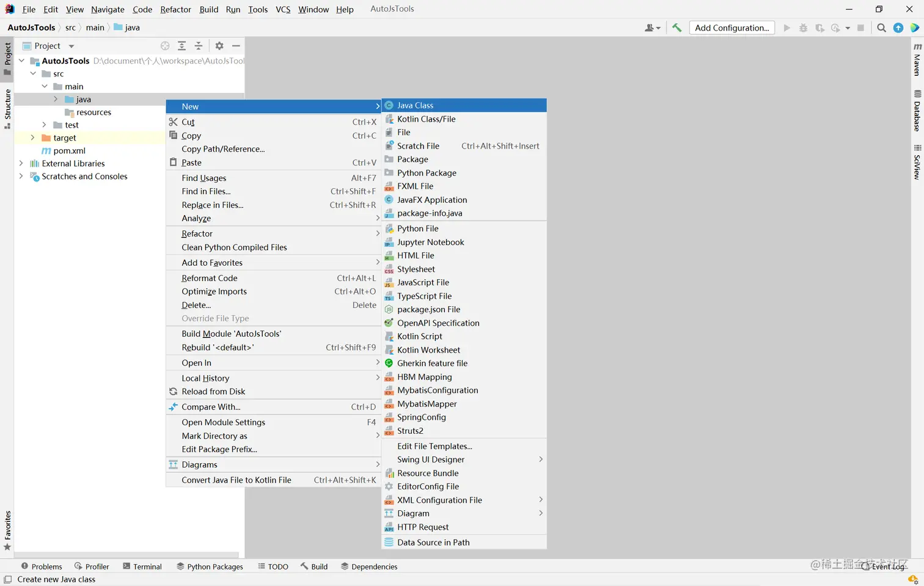This screenshot has width=924, height=586.
Task: Collapse the src folder node
Action: click(x=33, y=73)
